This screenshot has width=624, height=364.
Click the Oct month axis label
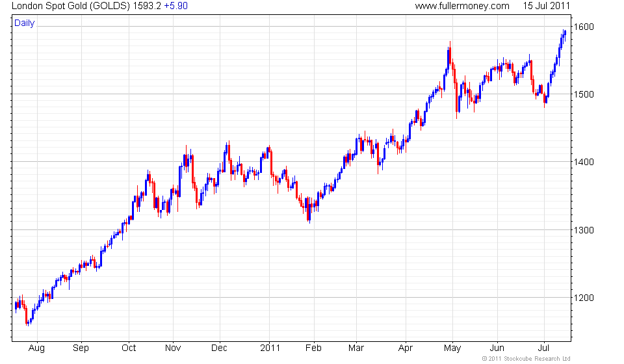click(129, 348)
